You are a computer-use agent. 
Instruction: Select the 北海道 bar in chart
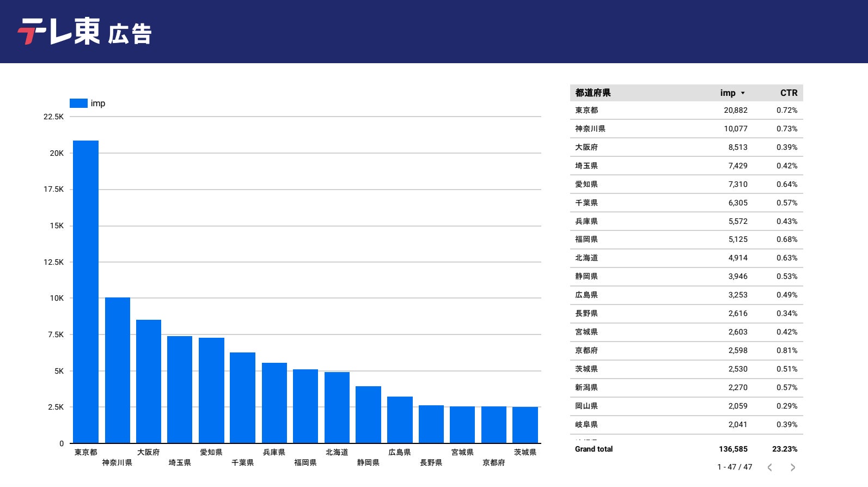pos(337,407)
